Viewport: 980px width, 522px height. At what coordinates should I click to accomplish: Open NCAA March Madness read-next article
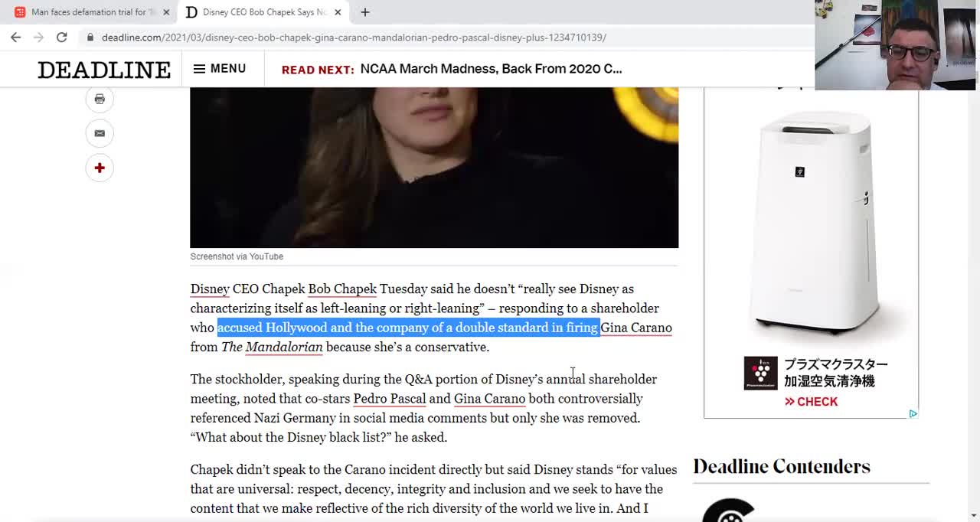coord(491,69)
